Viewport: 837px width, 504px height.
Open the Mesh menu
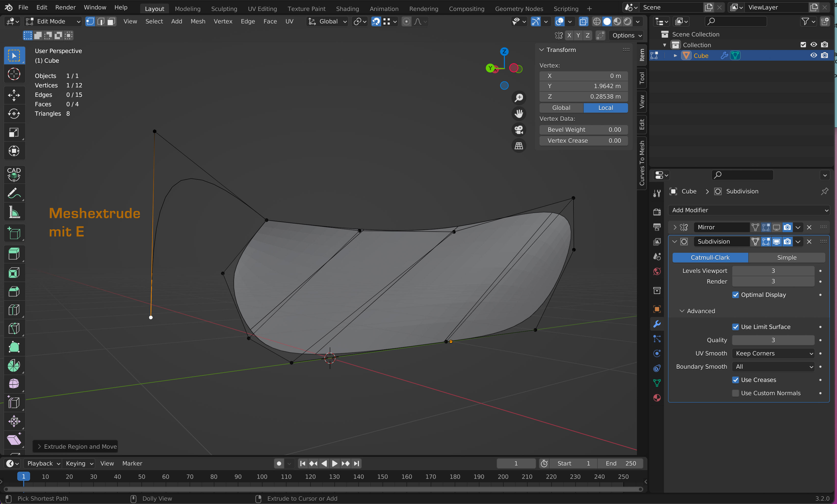[198, 21]
